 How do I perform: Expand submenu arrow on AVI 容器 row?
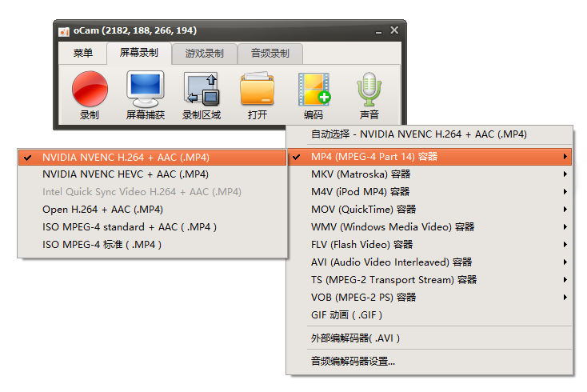tap(565, 262)
